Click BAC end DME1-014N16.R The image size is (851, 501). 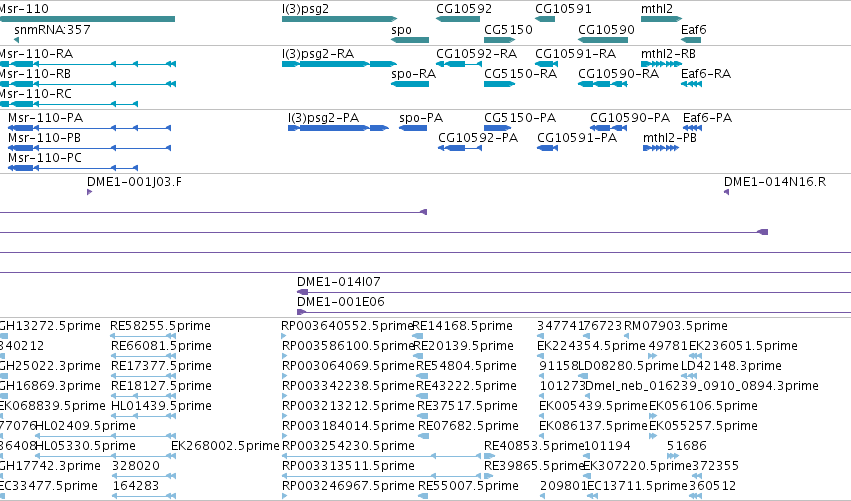pos(775,182)
